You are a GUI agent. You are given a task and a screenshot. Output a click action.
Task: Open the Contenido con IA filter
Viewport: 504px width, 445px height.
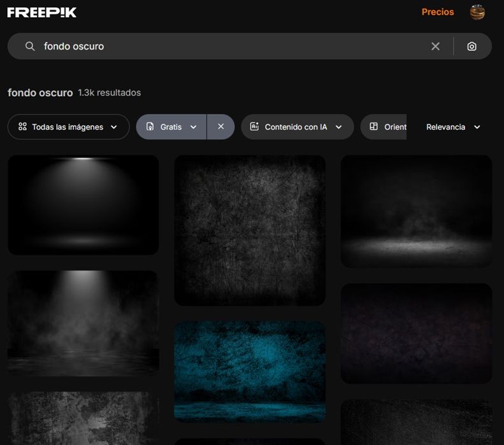click(x=298, y=127)
